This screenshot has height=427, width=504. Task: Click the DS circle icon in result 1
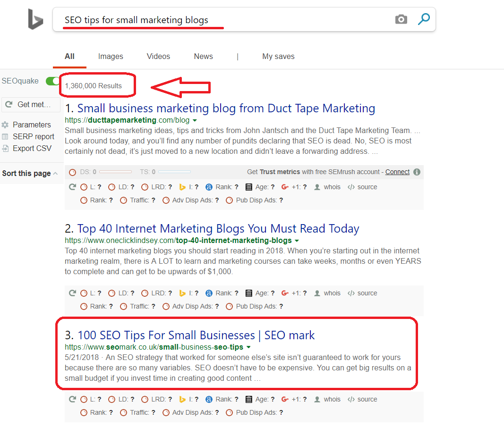pos(73,172)
